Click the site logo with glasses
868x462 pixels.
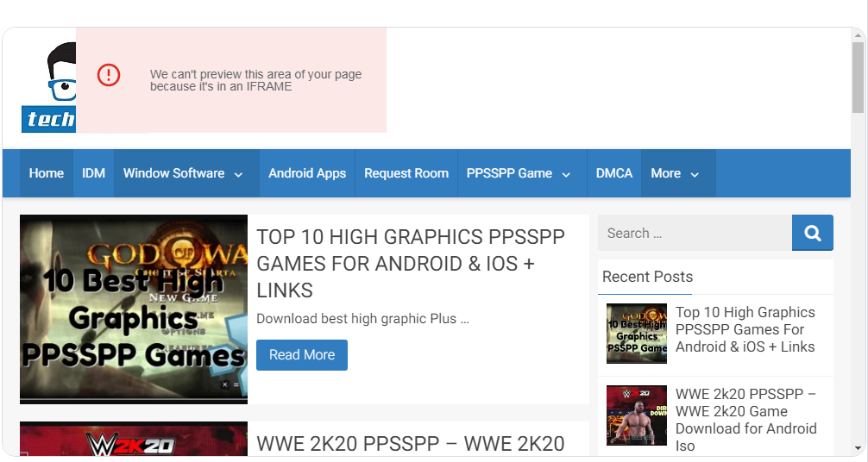pos(48,87)
